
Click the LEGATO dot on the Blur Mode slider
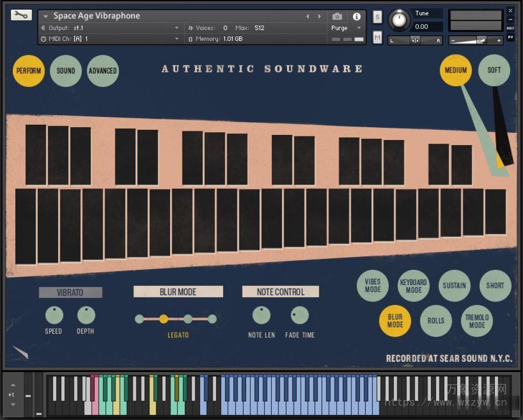(x=164, y=319)
